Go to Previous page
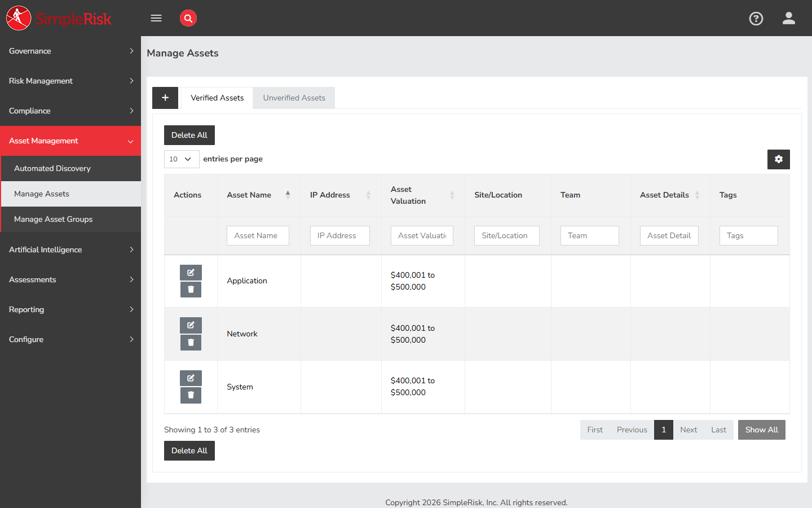Screen dimensions: 812x508 click(x=632, y=430)
